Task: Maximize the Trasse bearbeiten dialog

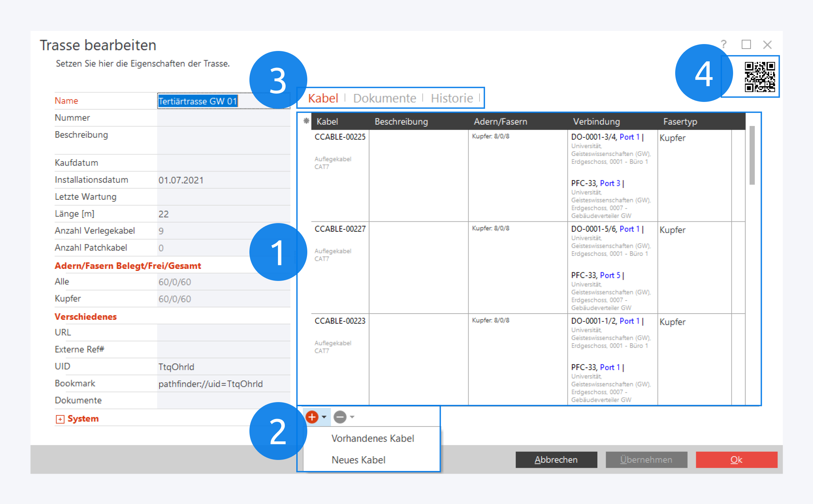Action: [746, 44]
